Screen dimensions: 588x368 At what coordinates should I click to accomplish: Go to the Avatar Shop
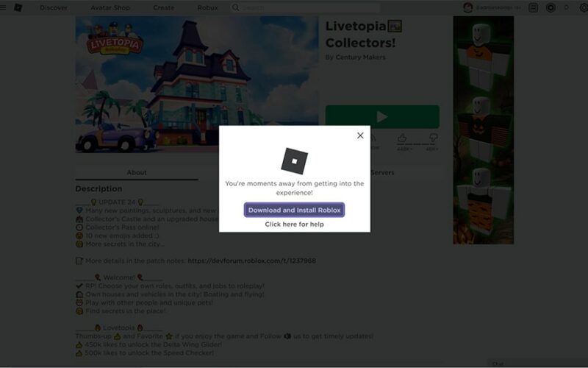(110, 7)
